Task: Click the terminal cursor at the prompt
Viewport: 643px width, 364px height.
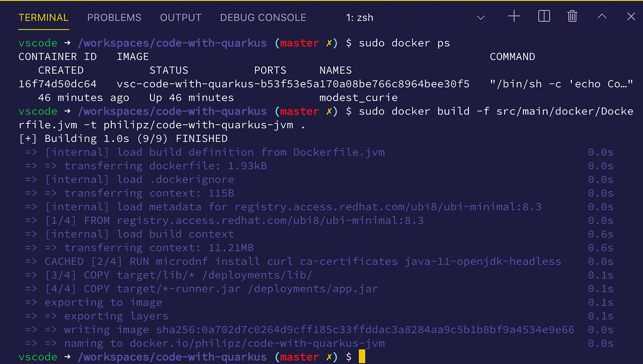Action: coord(362,357)
